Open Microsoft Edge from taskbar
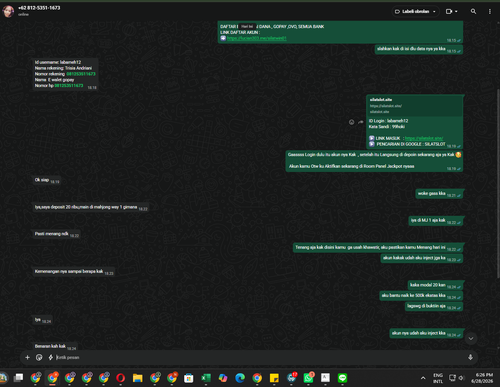The height and width of the screenshot is (387, 500). coord(240,378)
